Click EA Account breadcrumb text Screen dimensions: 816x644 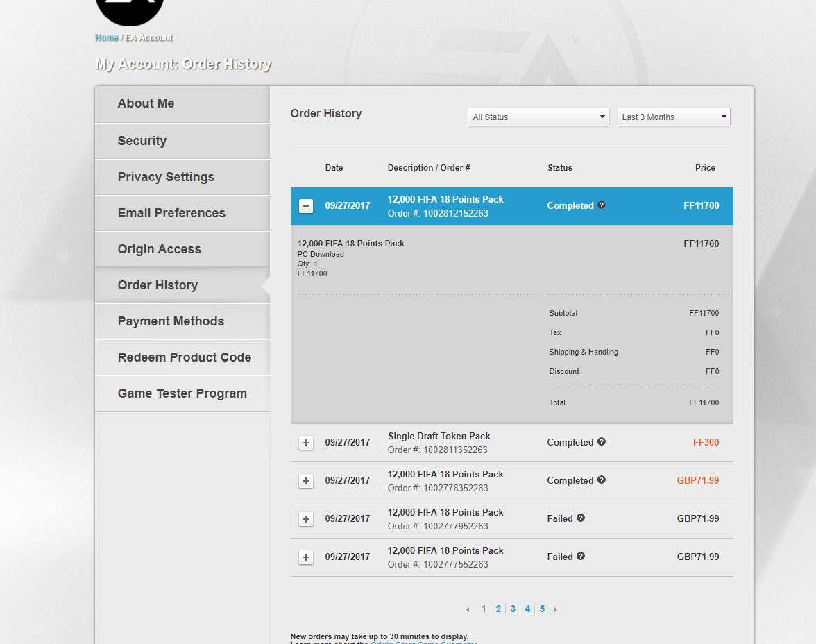tap(148, 37)
